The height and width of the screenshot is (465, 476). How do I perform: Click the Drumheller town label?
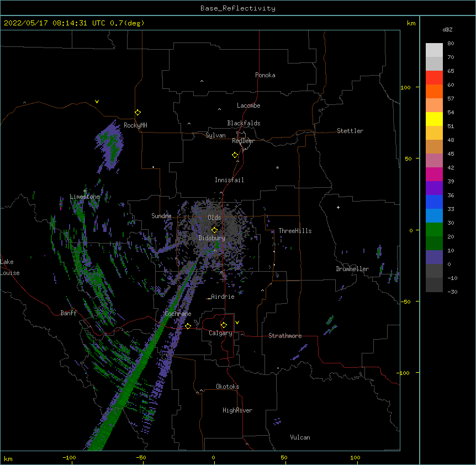pyautogui.click(x=352, y=269)
